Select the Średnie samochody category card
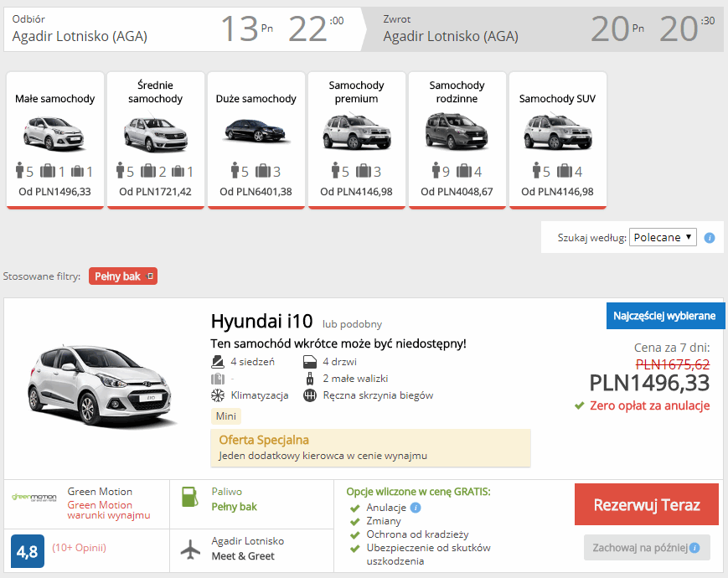The width and height of the screenshot is (728, 578). pyautogui.click(x=156, y=140)
